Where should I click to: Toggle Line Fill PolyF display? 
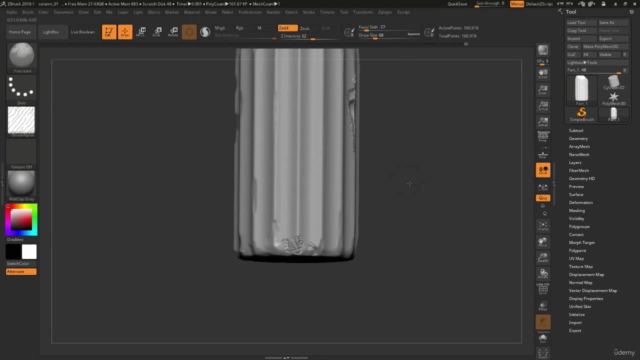click(543, 289)
